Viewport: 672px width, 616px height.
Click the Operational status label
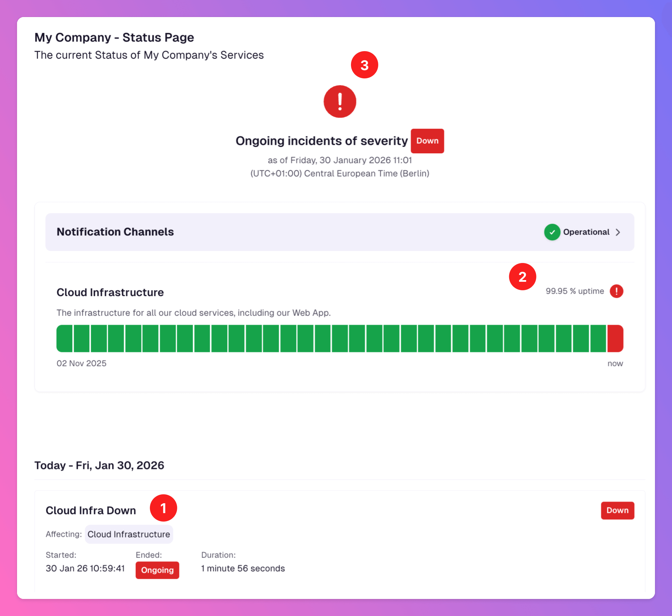[x=586, y=232]
